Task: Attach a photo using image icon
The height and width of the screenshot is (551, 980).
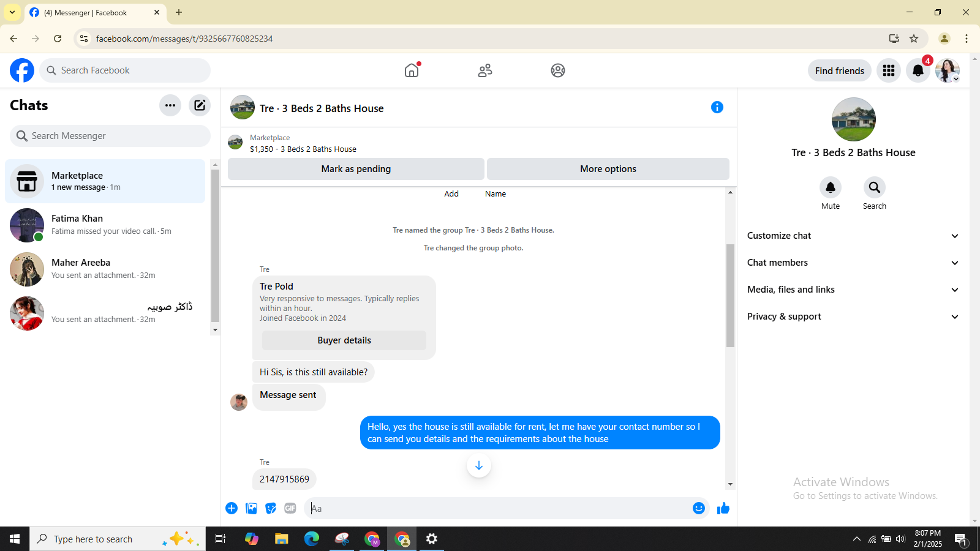Action: (x=251, y=508)
